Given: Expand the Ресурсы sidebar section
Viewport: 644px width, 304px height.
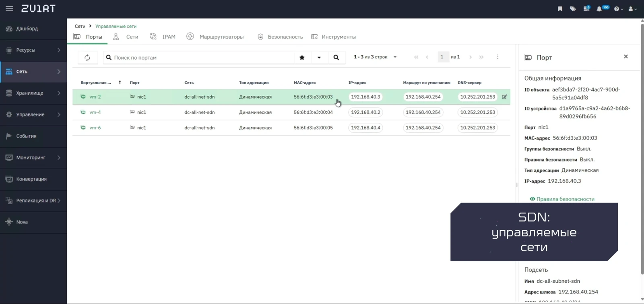Looking at the screenshot, I should (x=33, y=50).
